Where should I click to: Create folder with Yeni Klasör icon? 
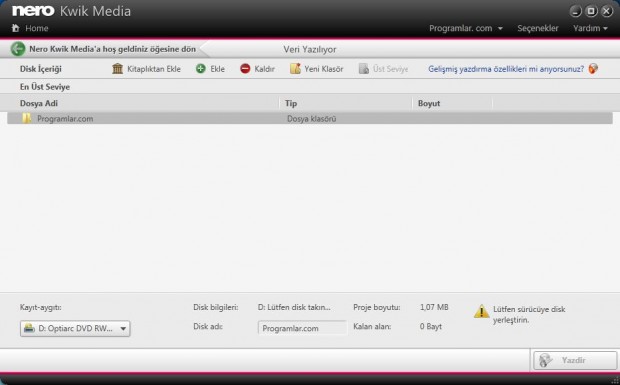295,69
